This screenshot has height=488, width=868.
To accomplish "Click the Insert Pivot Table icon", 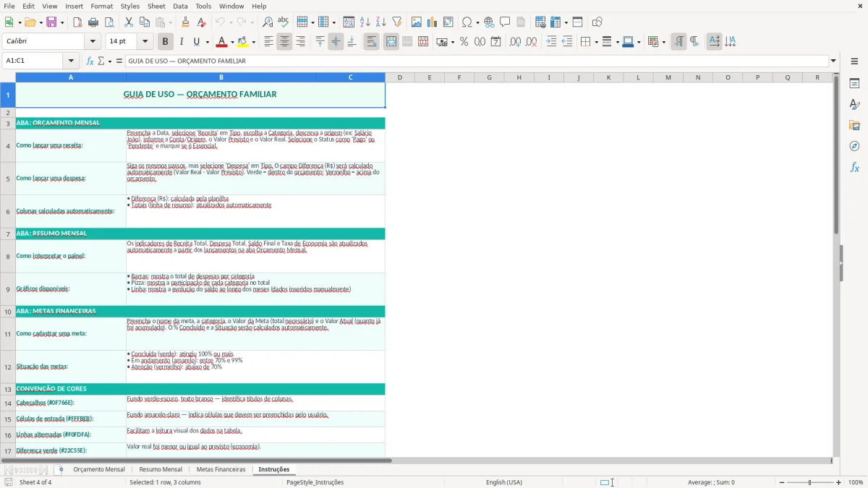I will click(448, 22).
